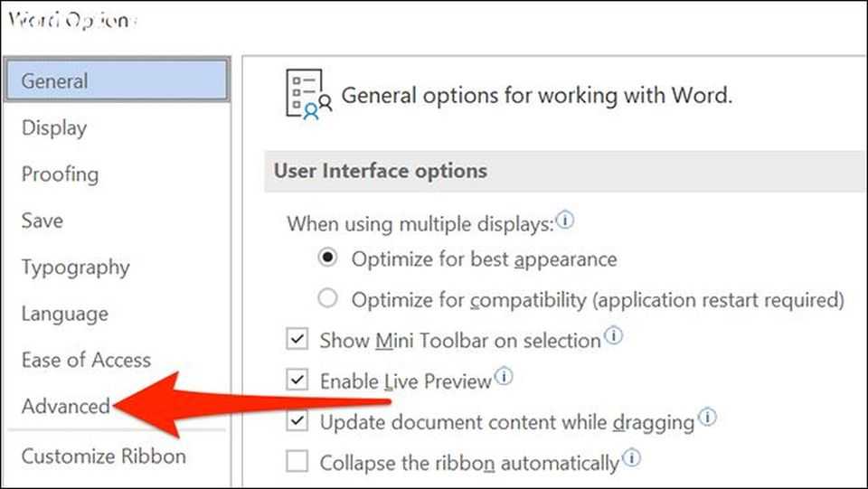Uncheck Update document content while dragging
Viewport: 868px width, 489px height.
[x=297, y=421]
